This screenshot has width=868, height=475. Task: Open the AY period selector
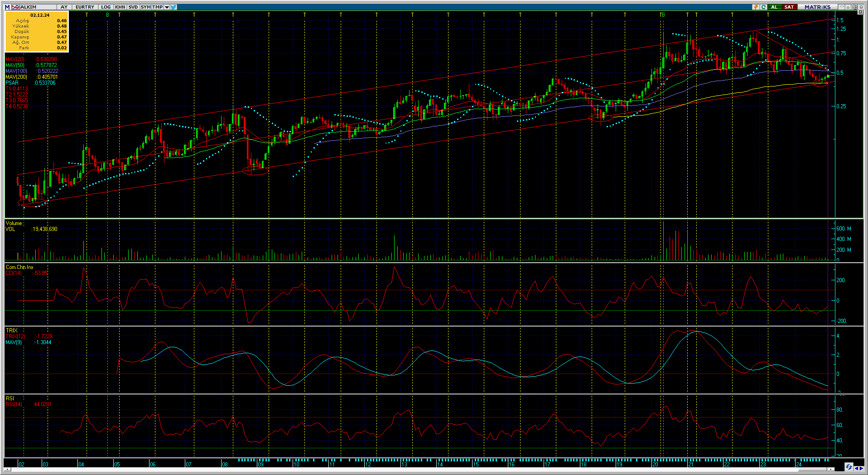64,7
